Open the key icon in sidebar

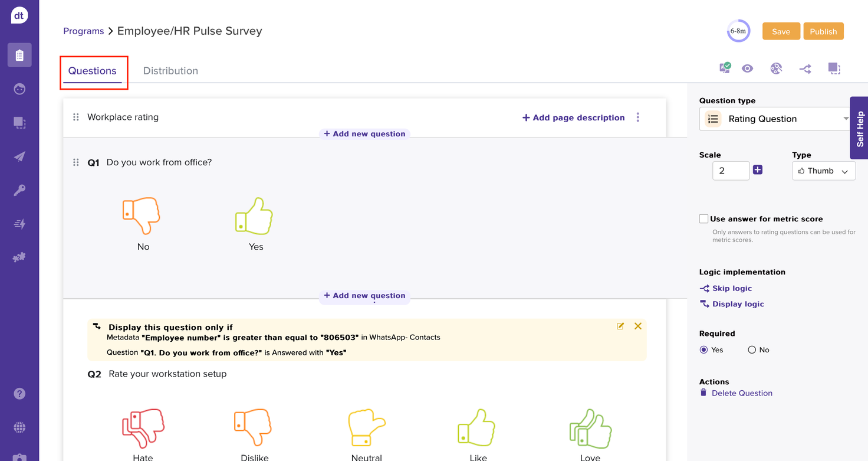tap(19, 190)
